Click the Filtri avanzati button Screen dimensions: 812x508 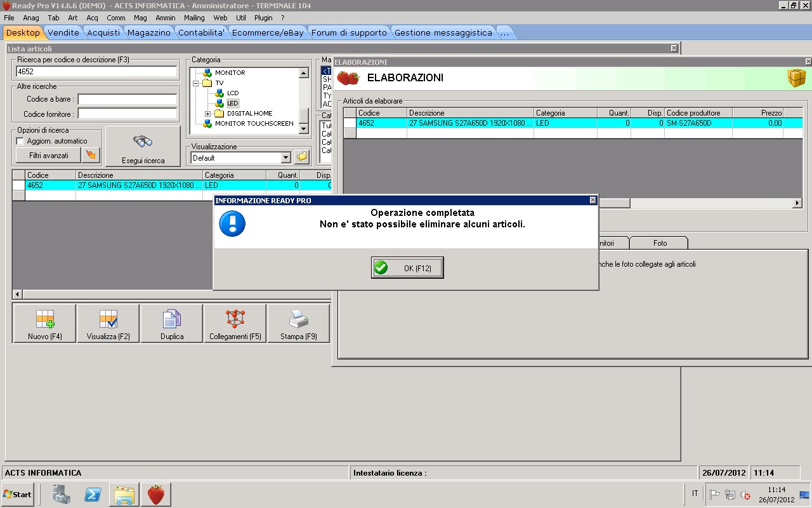49,155
